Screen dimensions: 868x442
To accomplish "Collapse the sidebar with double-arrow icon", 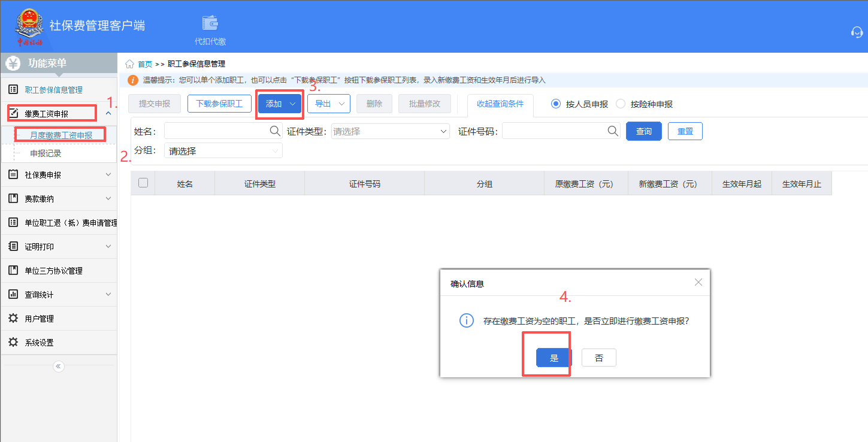I will click(58, 366).
